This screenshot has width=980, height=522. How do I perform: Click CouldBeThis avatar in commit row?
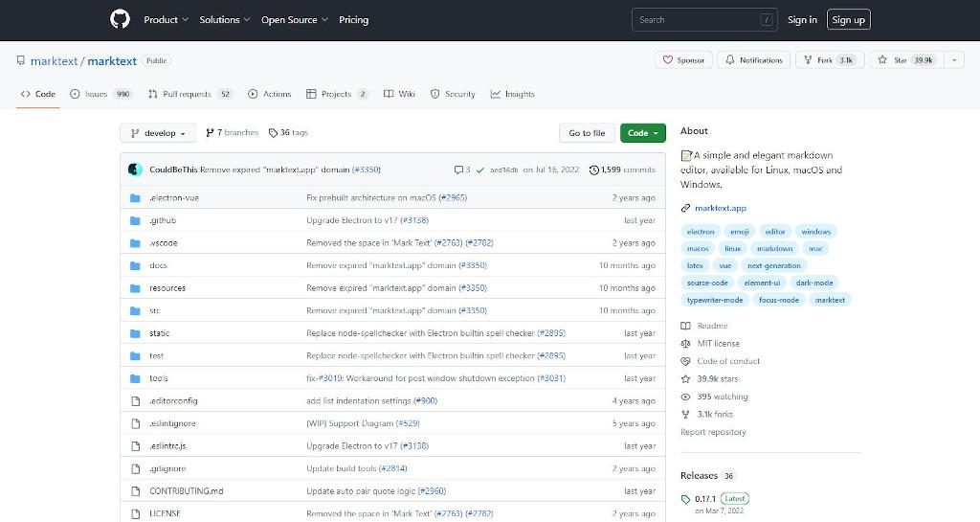135,170
